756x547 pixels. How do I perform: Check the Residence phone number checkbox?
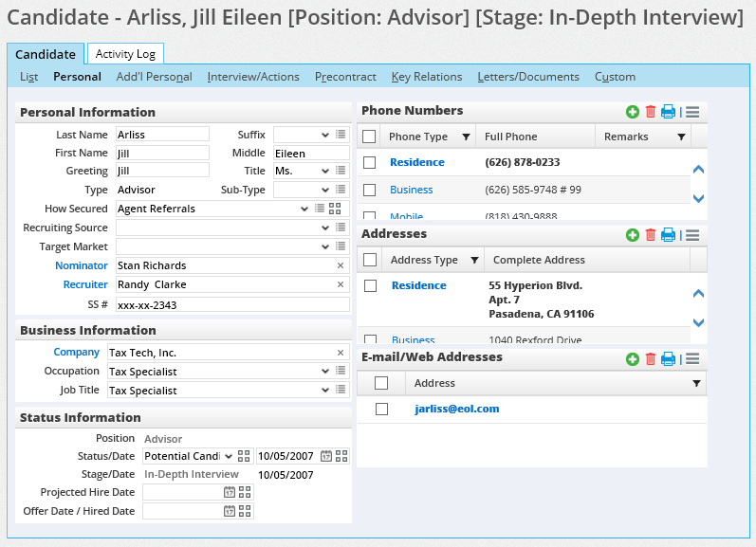click(370, 163)
